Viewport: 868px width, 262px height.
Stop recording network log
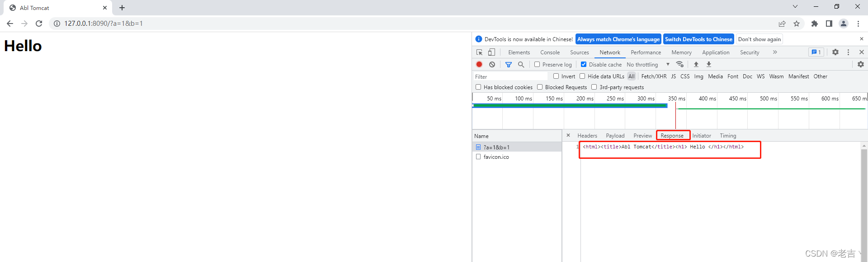pyautogui.click(x=479, y=64)
